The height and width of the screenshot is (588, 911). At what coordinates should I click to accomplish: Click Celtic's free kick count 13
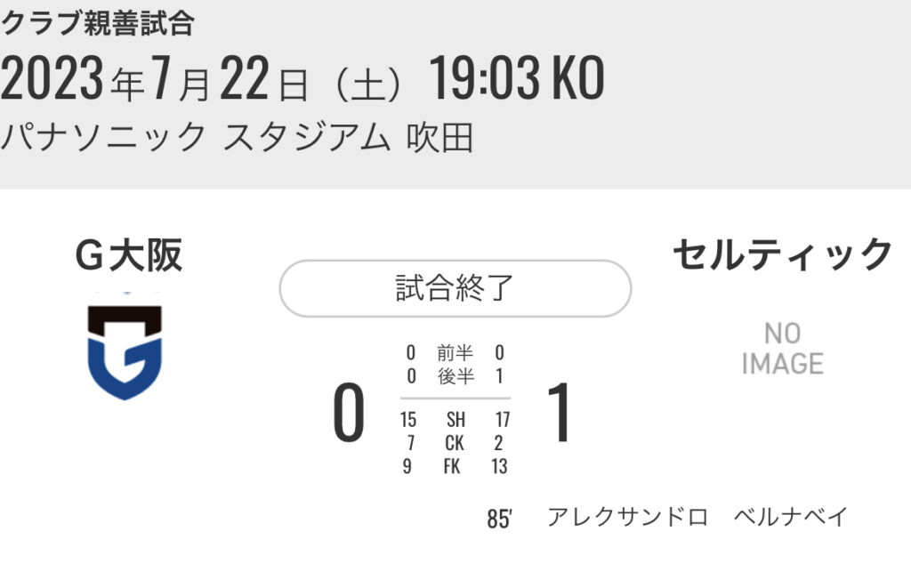499,466
